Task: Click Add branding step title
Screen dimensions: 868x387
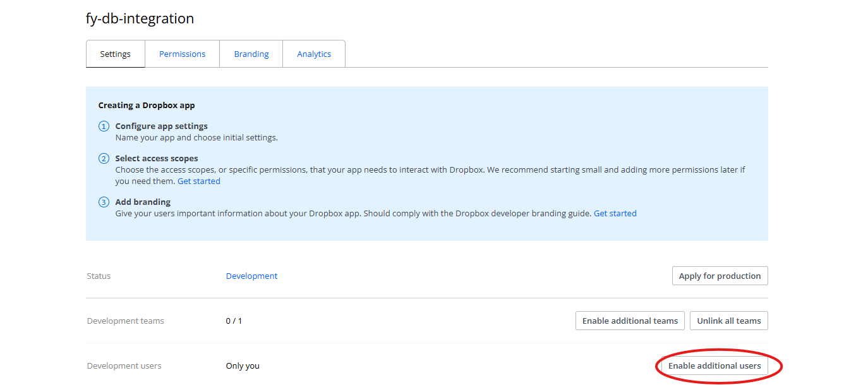Action: [x=143, y=202]
